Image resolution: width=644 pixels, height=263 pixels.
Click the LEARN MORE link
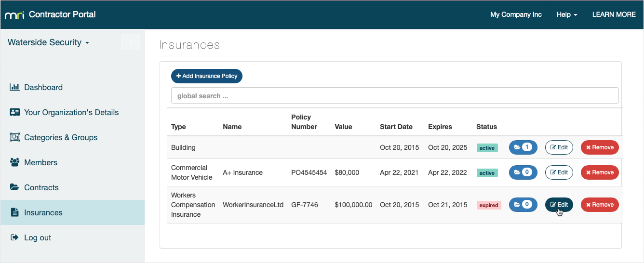click(614, 14)
